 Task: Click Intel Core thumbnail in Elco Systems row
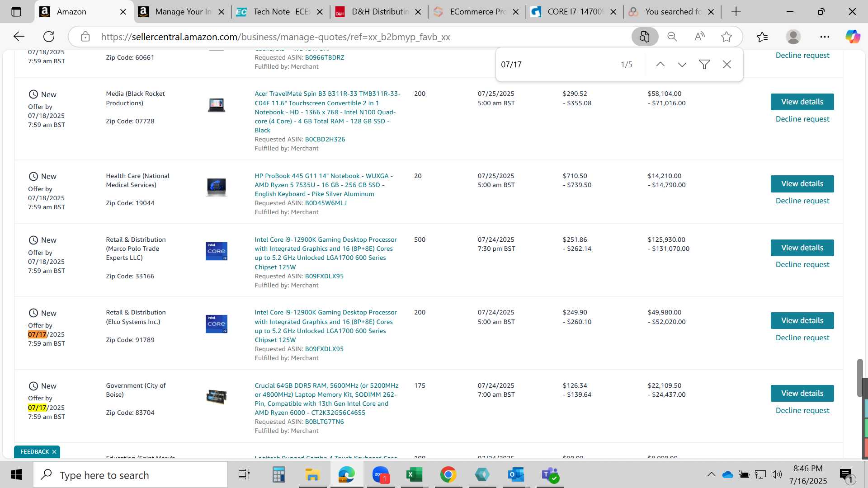point(217,324)
